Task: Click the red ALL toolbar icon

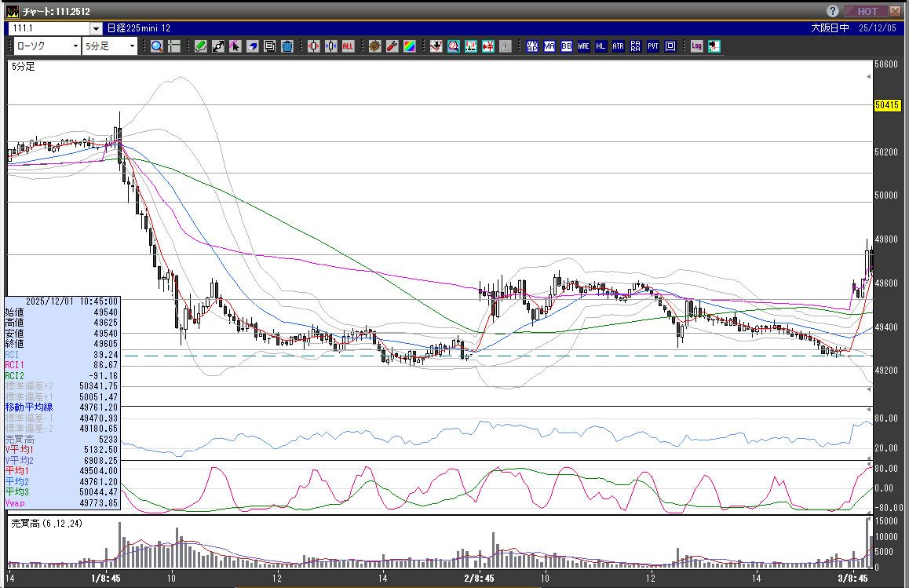Action: tap(348, 46)
